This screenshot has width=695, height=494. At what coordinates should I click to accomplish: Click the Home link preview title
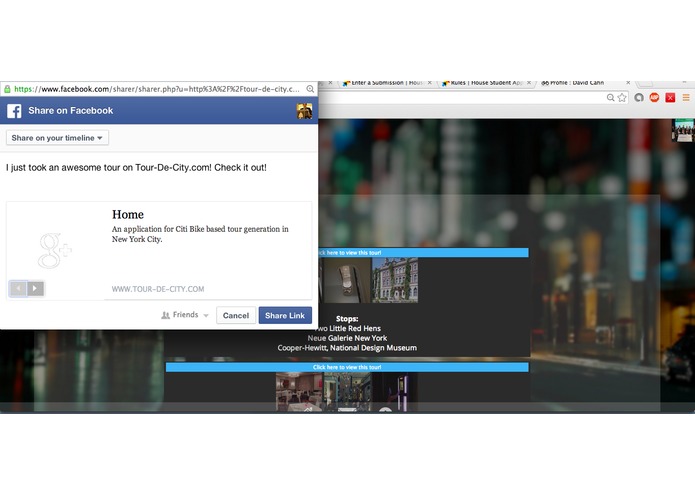[128, 214]
